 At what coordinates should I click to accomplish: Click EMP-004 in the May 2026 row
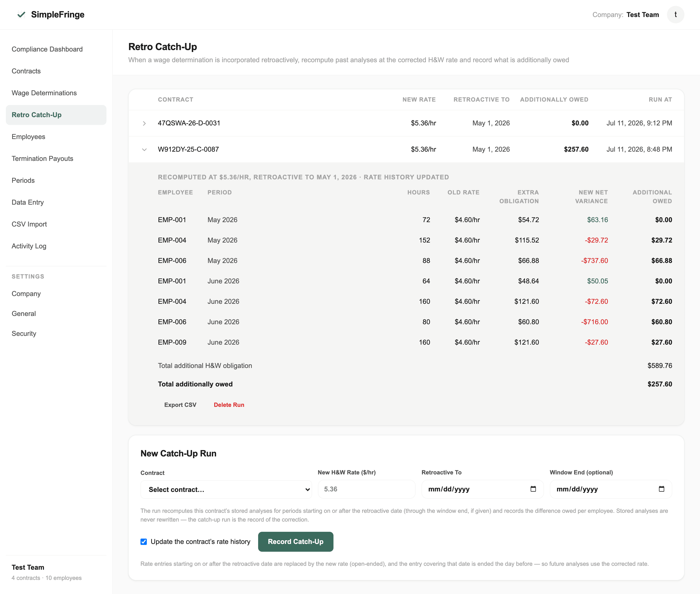[172, 240]
